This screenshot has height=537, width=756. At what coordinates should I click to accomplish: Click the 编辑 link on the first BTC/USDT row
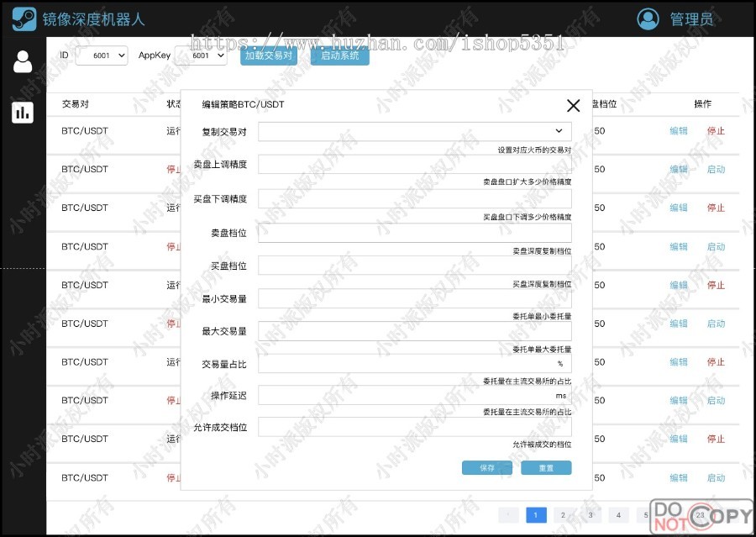click(x=678, y=130)
